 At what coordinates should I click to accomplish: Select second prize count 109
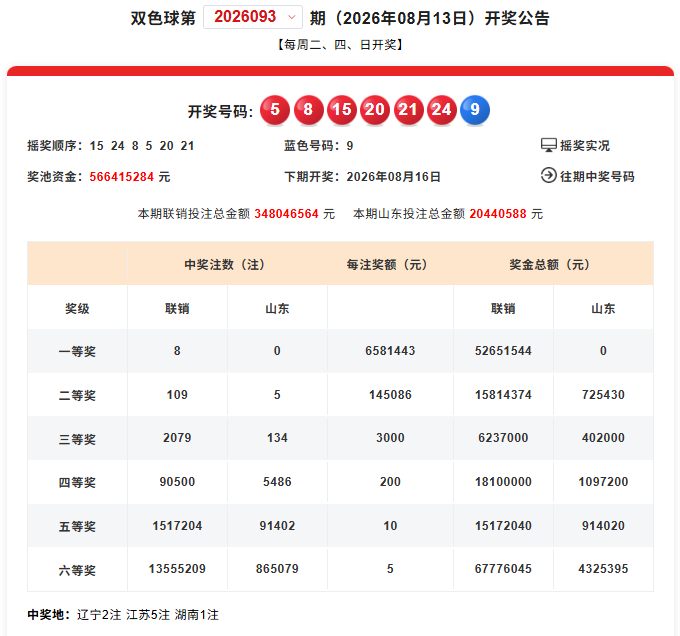[177, 395]
